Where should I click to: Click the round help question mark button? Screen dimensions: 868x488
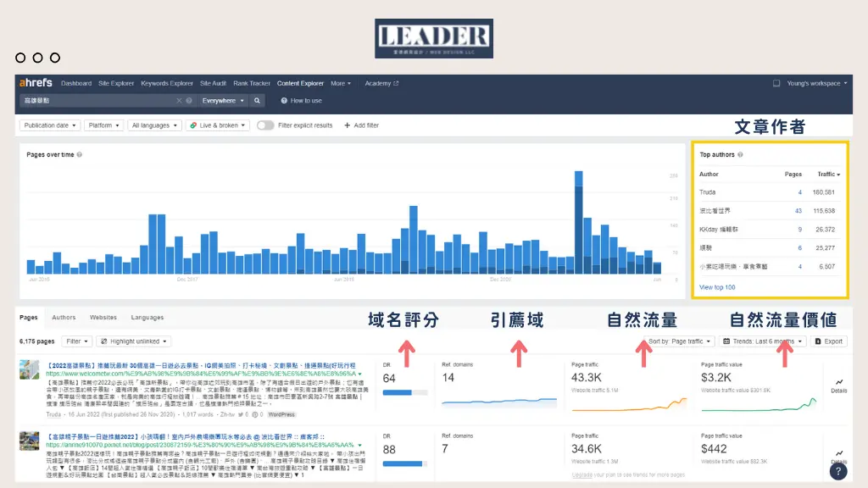click(x=838, y=472)
